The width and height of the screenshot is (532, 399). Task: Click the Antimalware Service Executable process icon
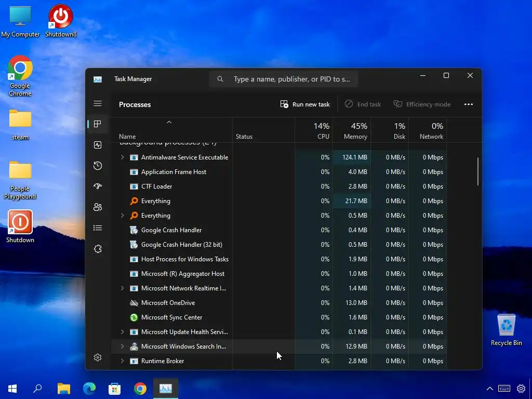click(134, 157)
